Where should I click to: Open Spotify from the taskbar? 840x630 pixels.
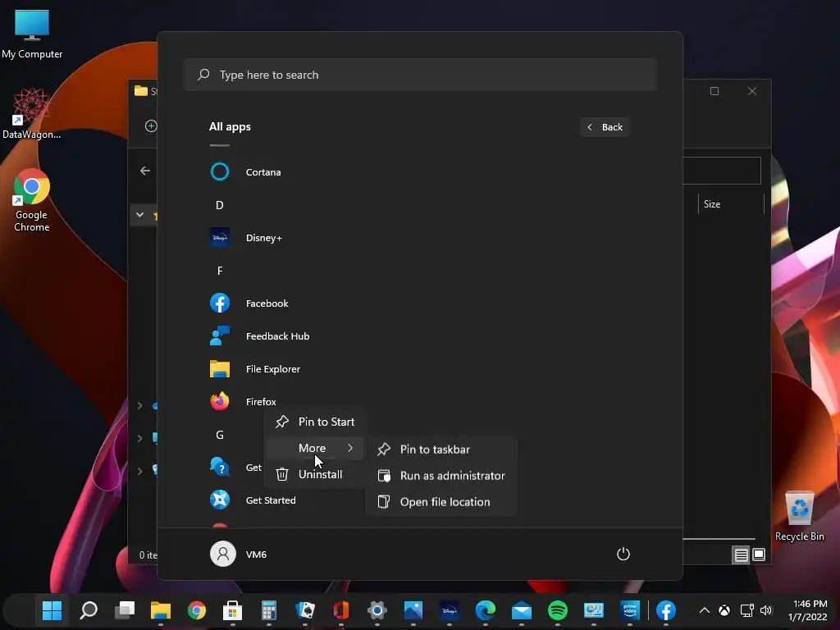(x=558, y=610)
